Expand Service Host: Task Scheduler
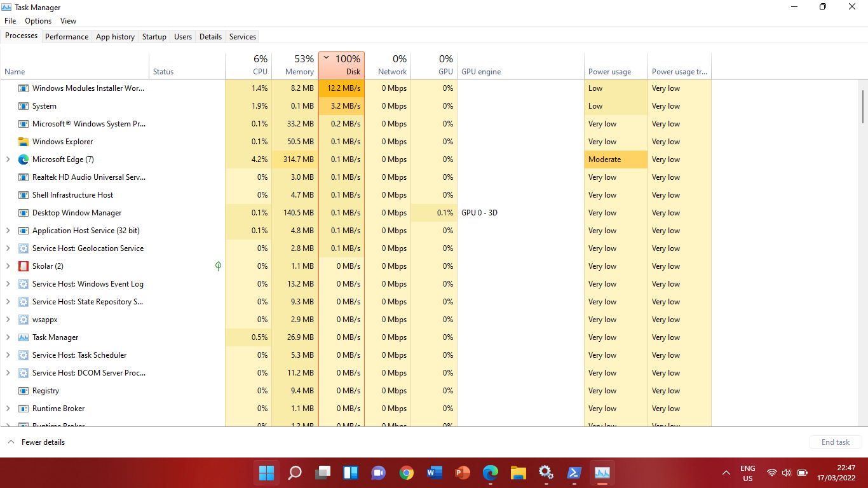The width and height of the screenshot is (868, 488). point(8,355)
